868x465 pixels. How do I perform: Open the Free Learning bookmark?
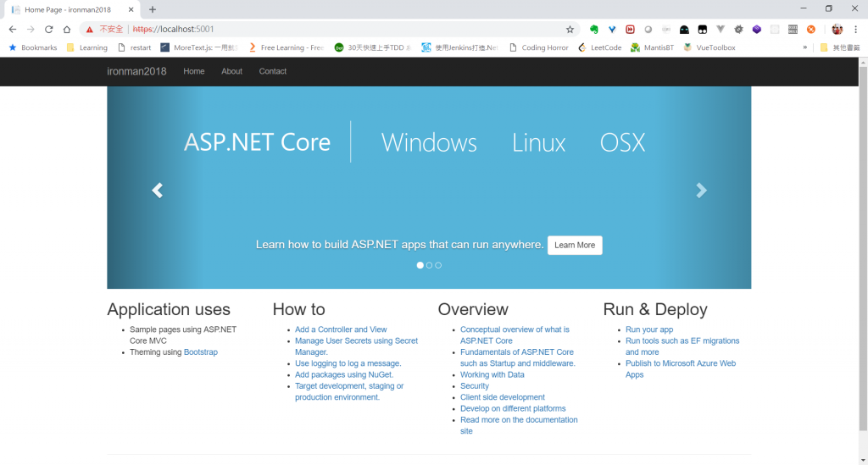(x=286, y=47)
